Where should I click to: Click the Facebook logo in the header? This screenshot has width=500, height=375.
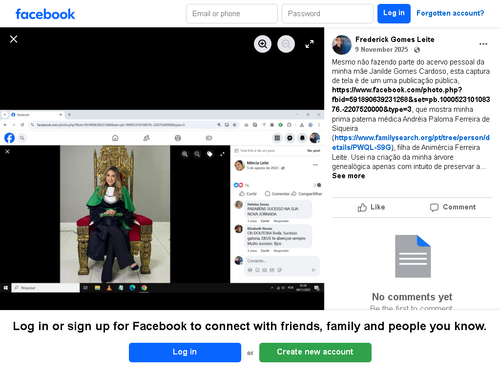(45, 14)
